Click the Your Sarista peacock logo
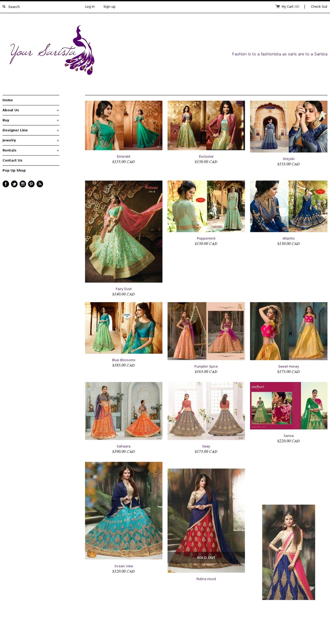The image size is (330, 644). [x=52, y=50]
